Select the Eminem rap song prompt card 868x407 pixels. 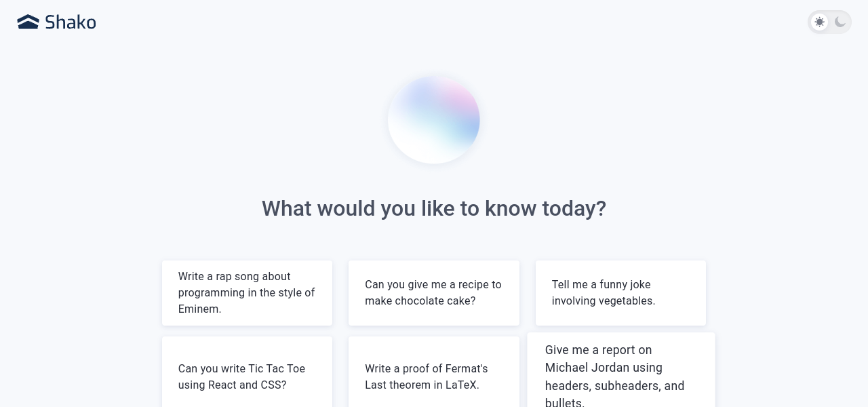pyautogui.click(x=247, y=293)
